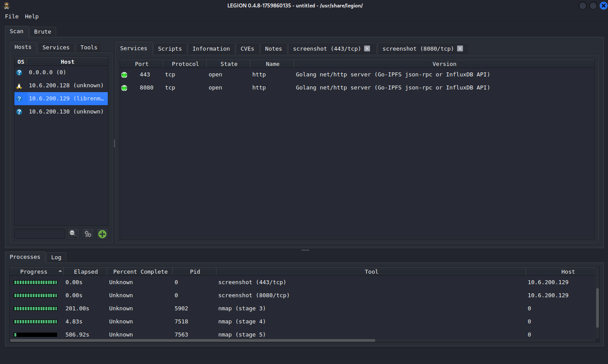Click the processes horizontal scrollbar
The image size is (608, 364).
[192, 340]
